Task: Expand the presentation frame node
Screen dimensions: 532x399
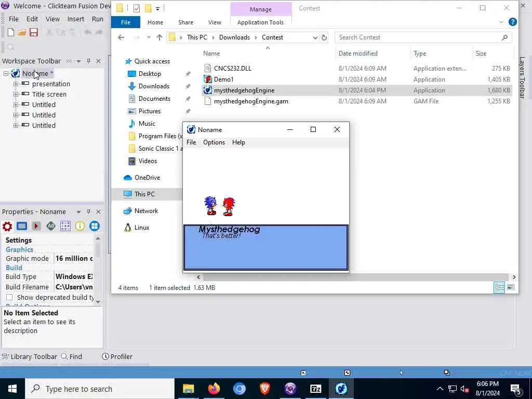Action: click(16, 84)
